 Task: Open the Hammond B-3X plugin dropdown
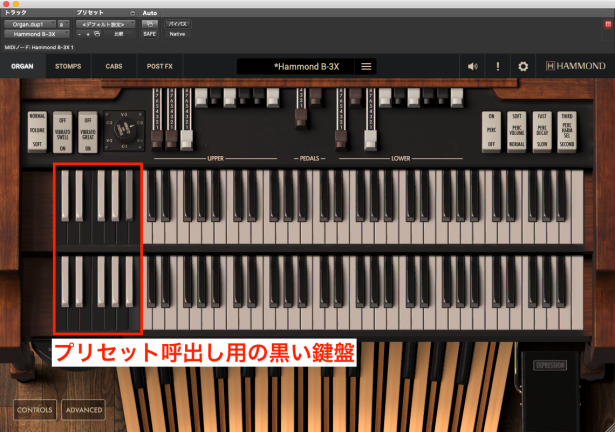tap(36, 34)
